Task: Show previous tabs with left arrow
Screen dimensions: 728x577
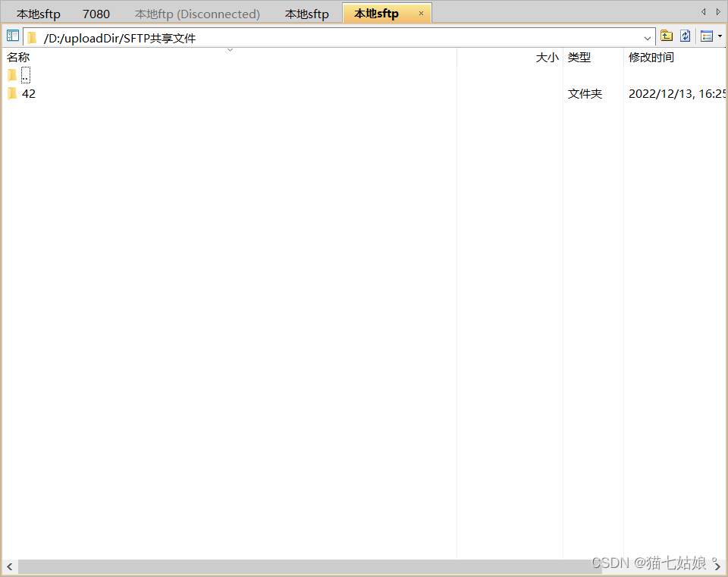Action: tap(704, 11)
